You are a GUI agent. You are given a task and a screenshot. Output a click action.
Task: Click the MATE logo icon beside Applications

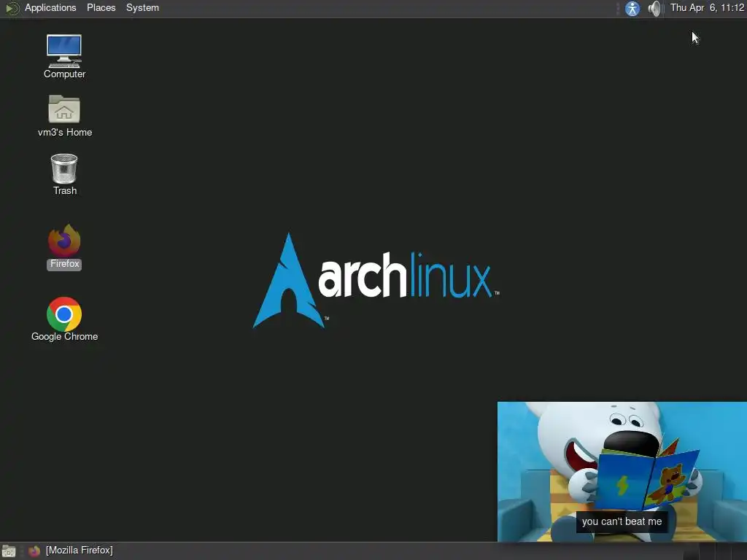12,8
